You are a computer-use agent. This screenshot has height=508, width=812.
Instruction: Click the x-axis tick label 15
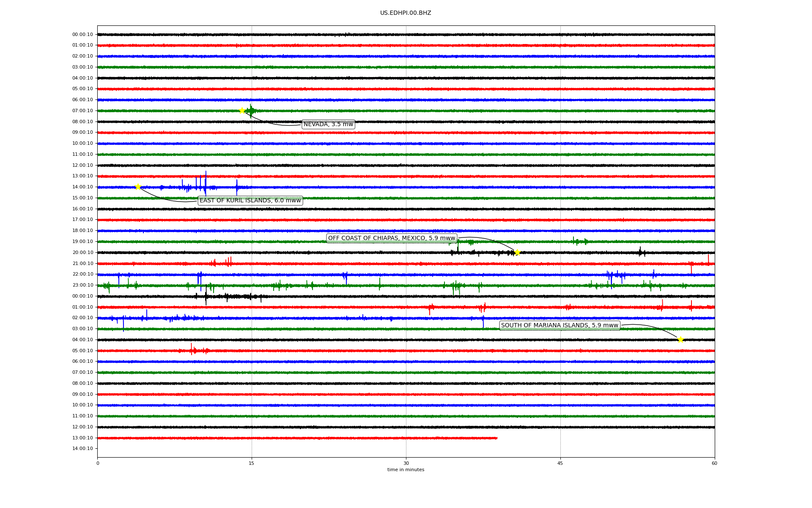(x=252, y=463)
